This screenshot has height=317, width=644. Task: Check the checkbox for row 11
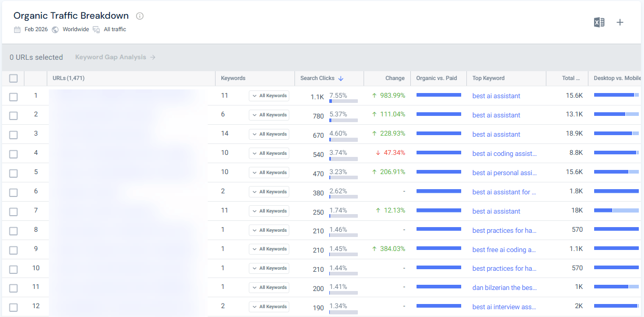(x=14, y=288)
